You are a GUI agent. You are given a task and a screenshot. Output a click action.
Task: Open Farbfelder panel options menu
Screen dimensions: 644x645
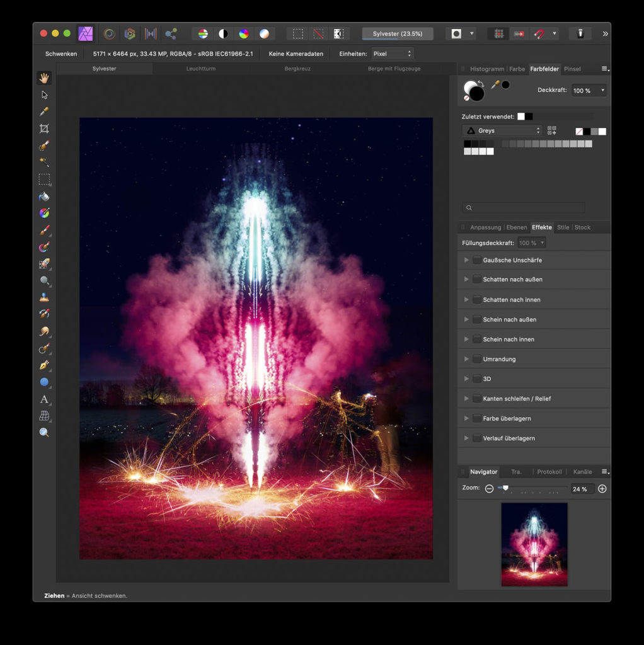tap(605, 69)
